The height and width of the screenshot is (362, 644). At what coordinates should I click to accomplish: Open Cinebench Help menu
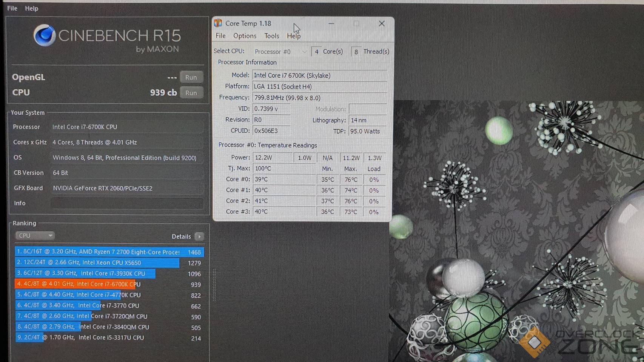31,8
